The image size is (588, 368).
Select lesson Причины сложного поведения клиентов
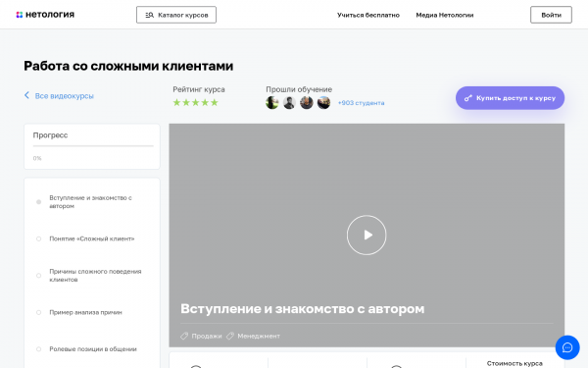point(95,275)
